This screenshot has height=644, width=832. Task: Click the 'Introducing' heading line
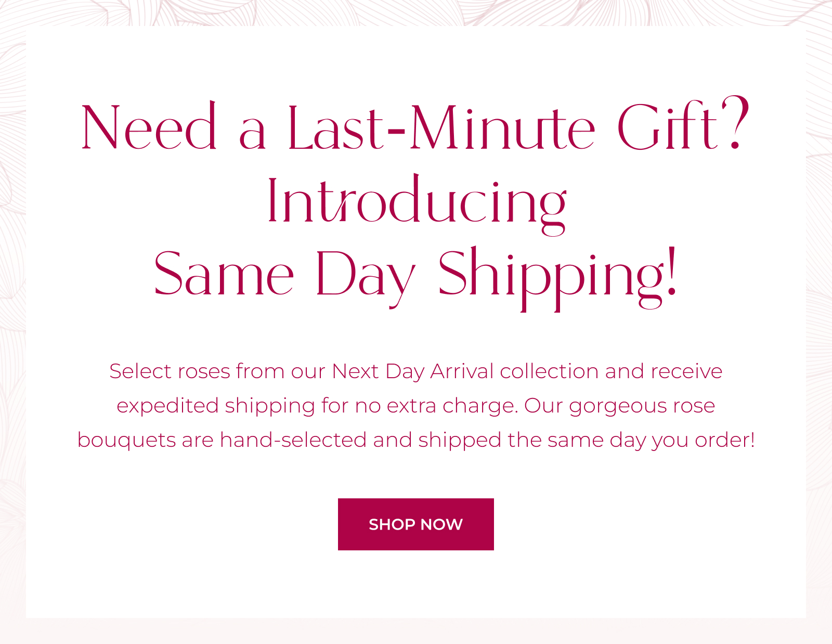pos(417,203)
